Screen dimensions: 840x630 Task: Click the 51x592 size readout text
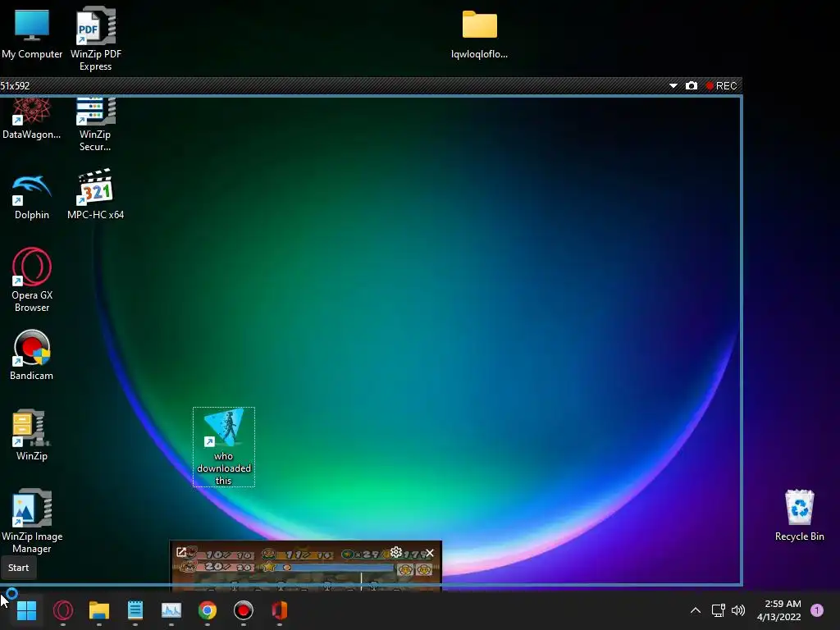[15, 85]
